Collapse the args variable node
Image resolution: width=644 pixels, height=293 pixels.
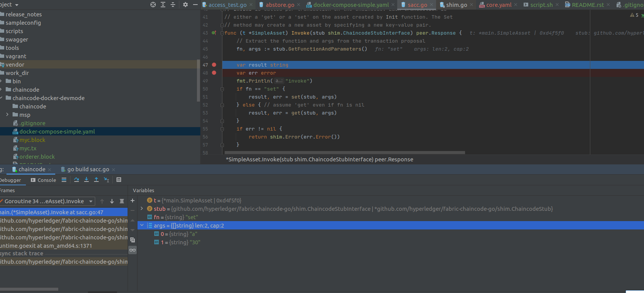(142, 225)
